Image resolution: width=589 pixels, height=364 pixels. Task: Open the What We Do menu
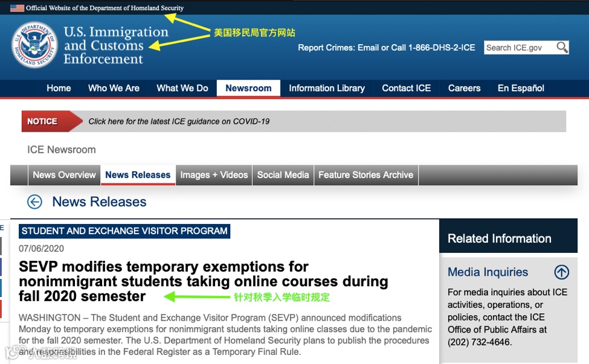point(182,88)
